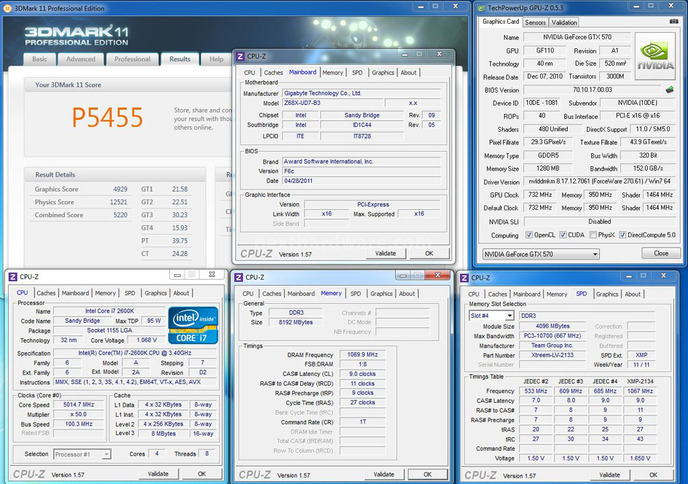Click the CPU-Z Mainboard window title icon
The image size is (688, 484).
tap(240, 56)
